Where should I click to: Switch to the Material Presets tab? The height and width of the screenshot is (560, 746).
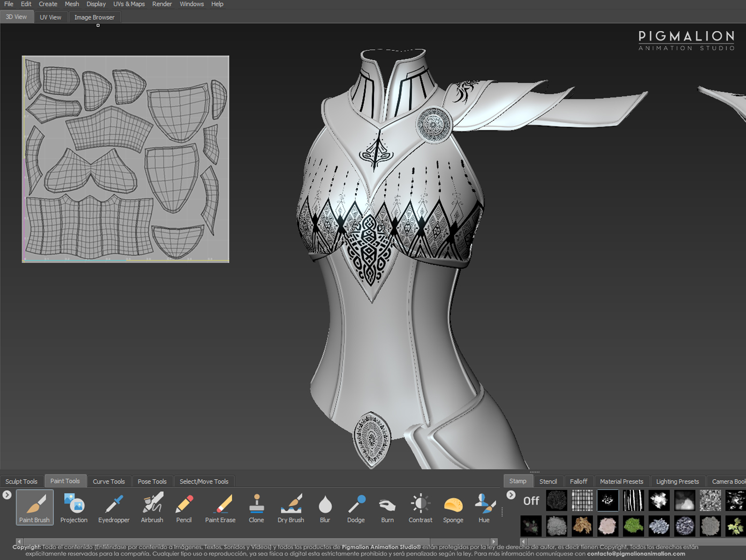[x=621, y=481]
